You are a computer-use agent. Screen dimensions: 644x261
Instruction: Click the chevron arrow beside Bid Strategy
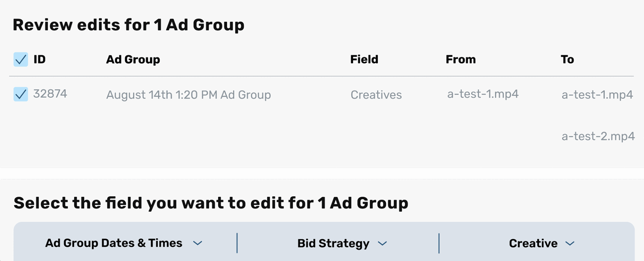click(x=382, y=244)
